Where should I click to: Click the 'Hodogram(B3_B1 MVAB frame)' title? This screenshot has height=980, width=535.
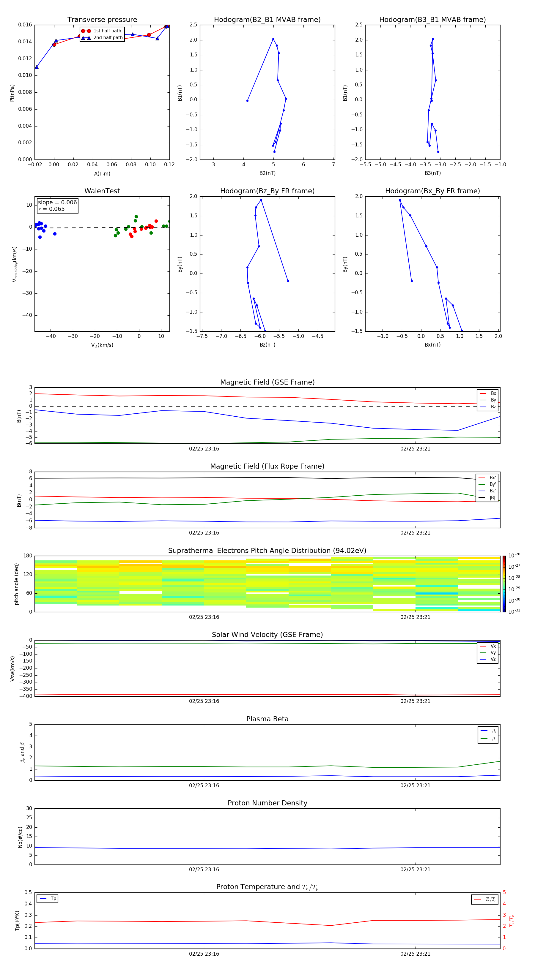coord(432,19)
